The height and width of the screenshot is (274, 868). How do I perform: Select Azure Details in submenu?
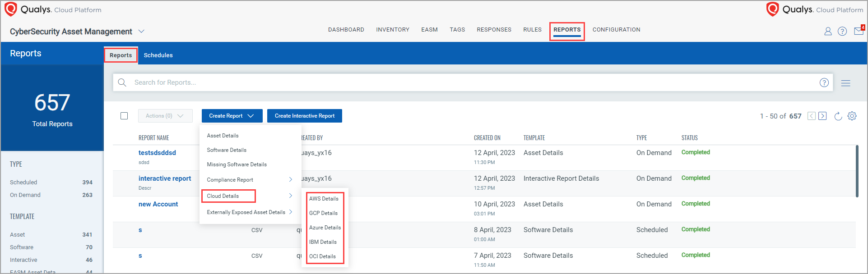(325, 228)
